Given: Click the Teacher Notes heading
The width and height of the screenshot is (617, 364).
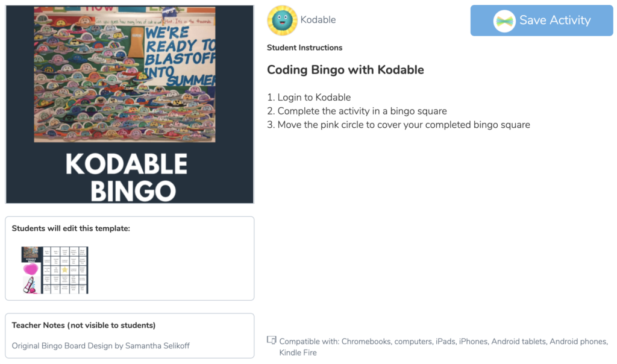Looking at the screenshot, I should point(84,325).
